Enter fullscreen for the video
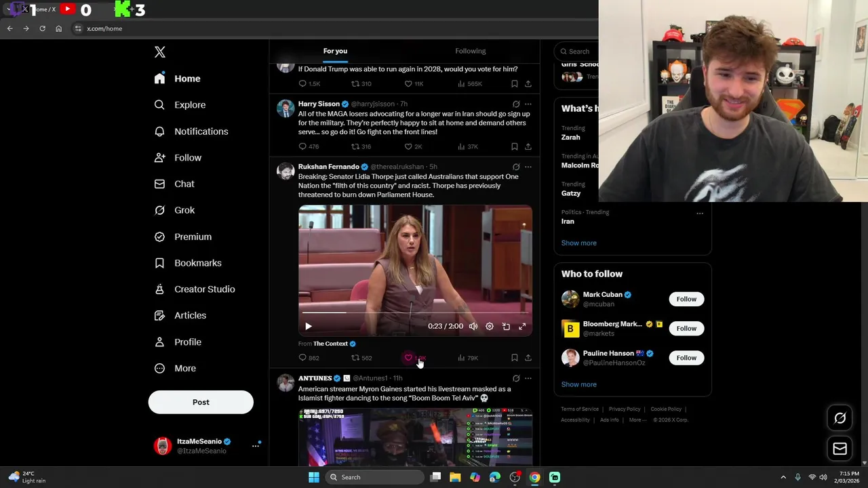 click(x=522, y=326)
